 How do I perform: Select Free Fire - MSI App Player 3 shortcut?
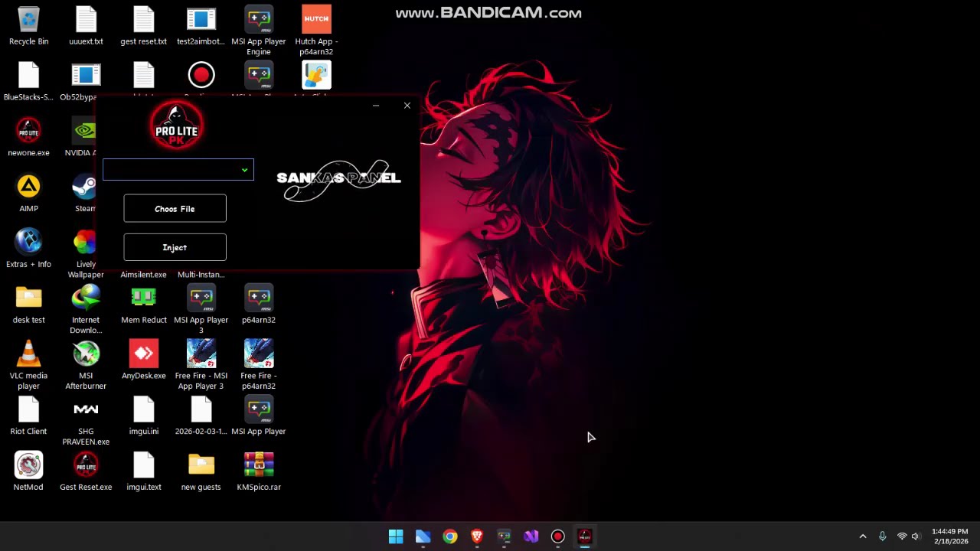201,365
